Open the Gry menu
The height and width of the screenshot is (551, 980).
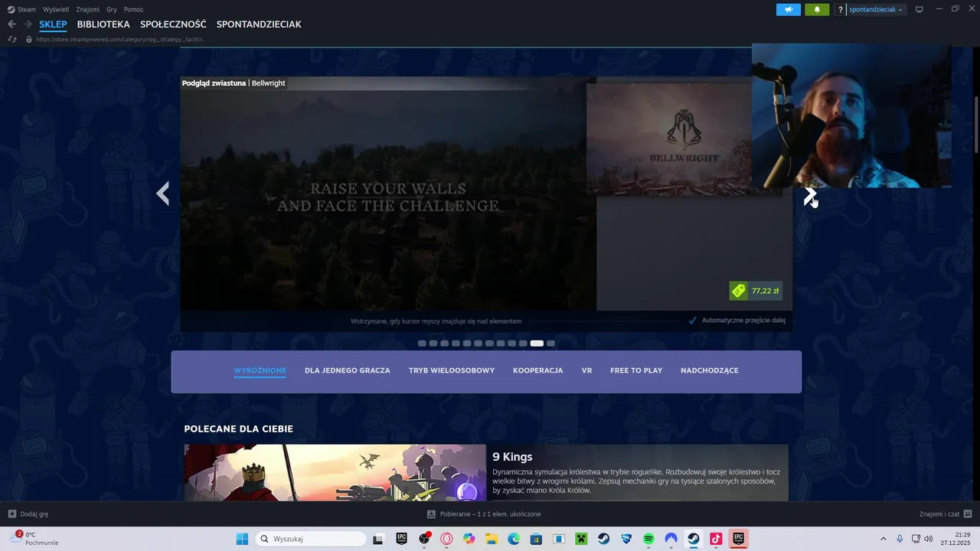[x=112, y=9]
